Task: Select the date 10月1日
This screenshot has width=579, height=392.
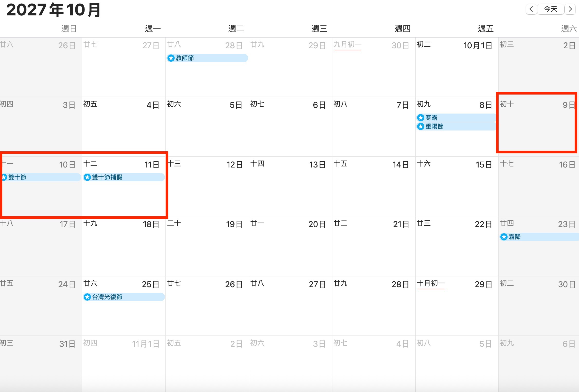Action: point(478,45)
